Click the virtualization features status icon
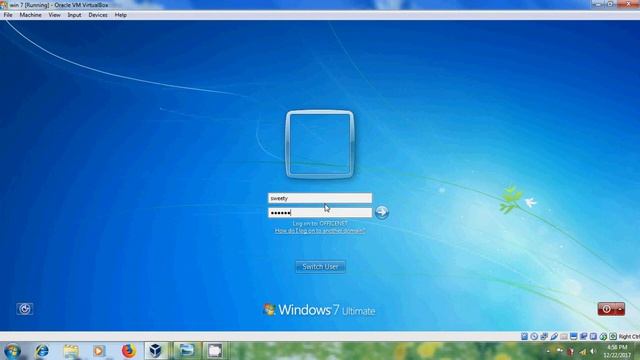640x360 pixels. (593, 336)
